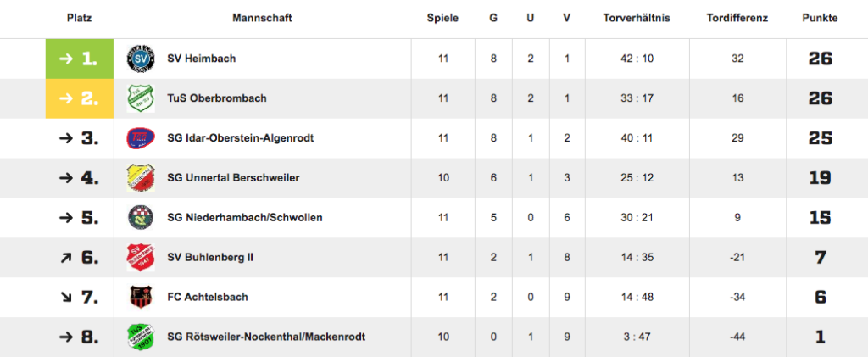Select the FC Achtelsbach team name
The height and width of the screenshot is (357, 868).
(x=208, y=298)
